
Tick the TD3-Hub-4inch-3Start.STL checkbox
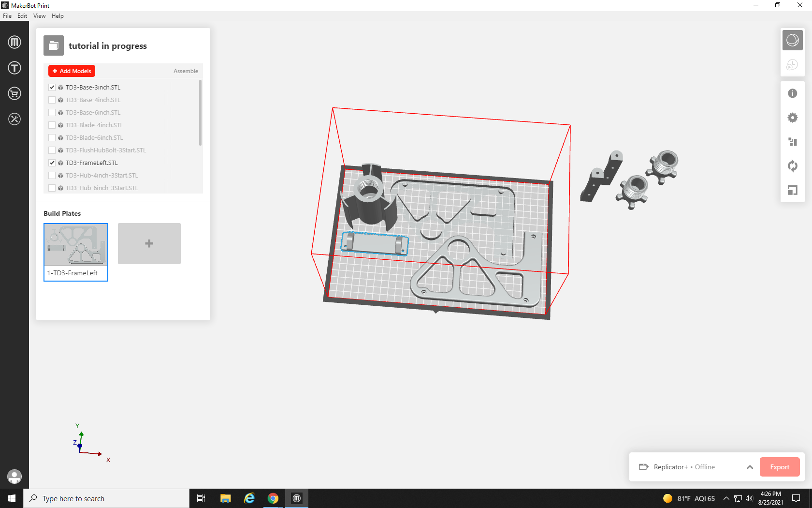(52, 176)
